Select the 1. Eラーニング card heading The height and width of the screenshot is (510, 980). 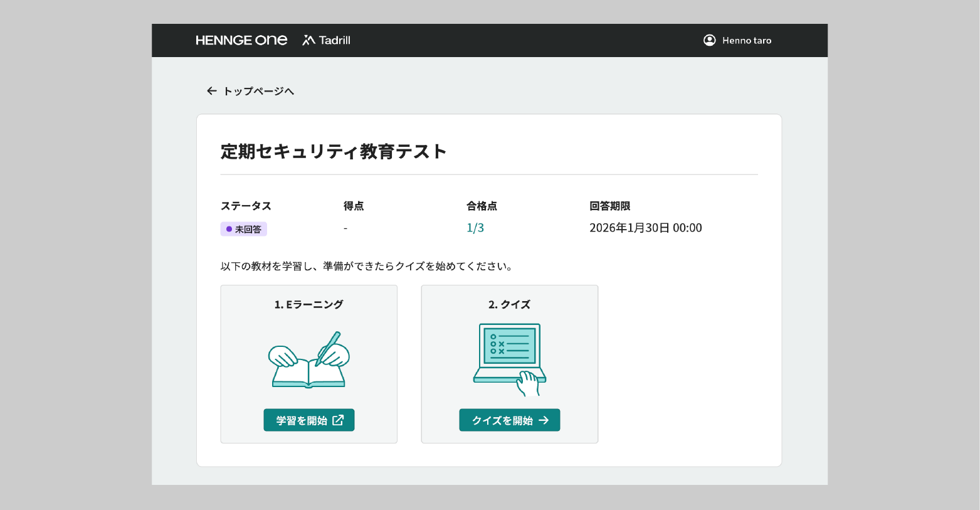coord(308,304)
